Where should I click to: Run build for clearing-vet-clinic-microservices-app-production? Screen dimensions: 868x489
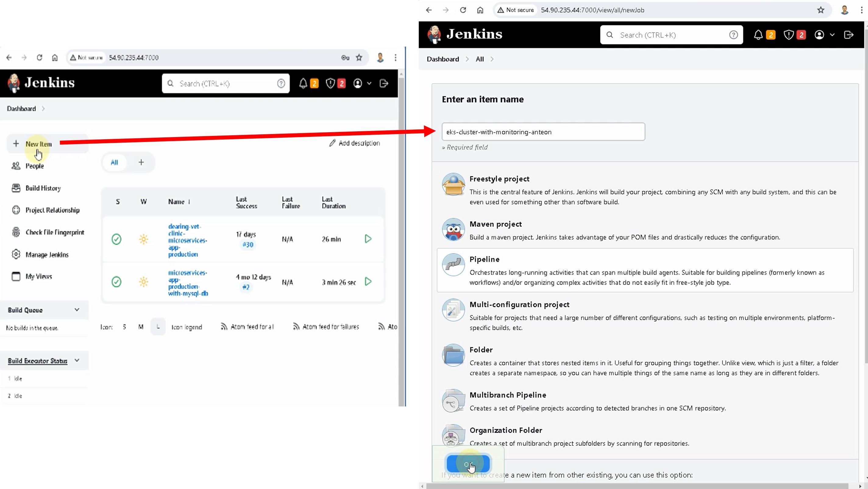[x=368, y=239]
